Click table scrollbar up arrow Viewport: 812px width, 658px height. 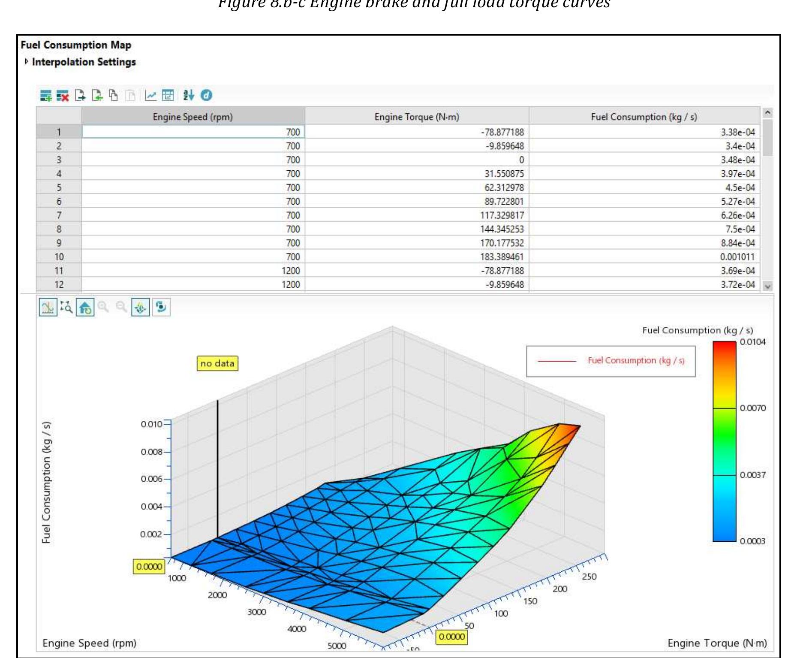[x=767, y=113]
